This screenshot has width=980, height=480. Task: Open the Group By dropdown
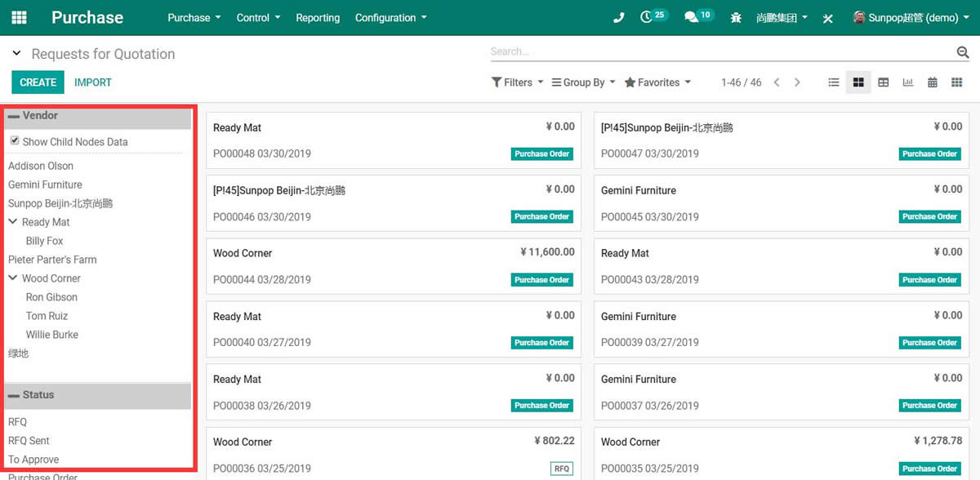(x=583, y=82)
